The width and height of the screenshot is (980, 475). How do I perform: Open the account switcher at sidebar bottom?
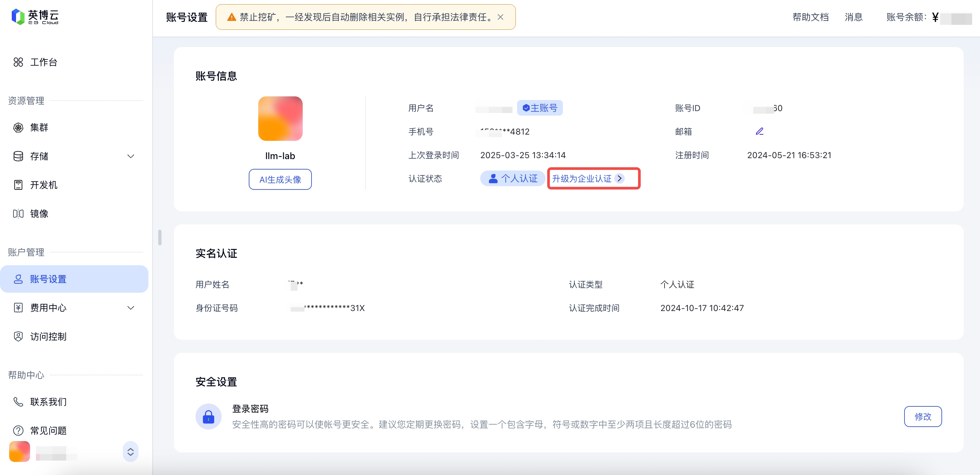pos(130,451)
